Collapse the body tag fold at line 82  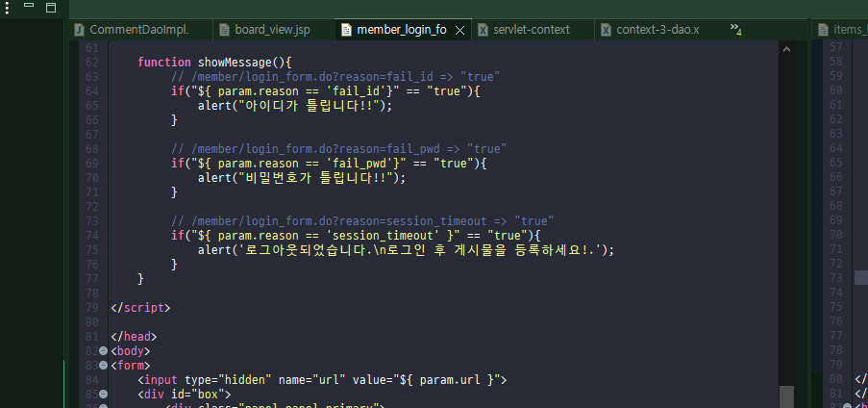[x=103, y=351]
